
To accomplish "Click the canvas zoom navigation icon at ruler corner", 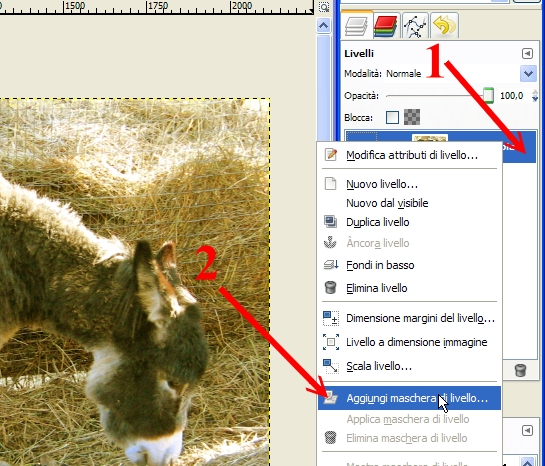I will click(324, 7).
